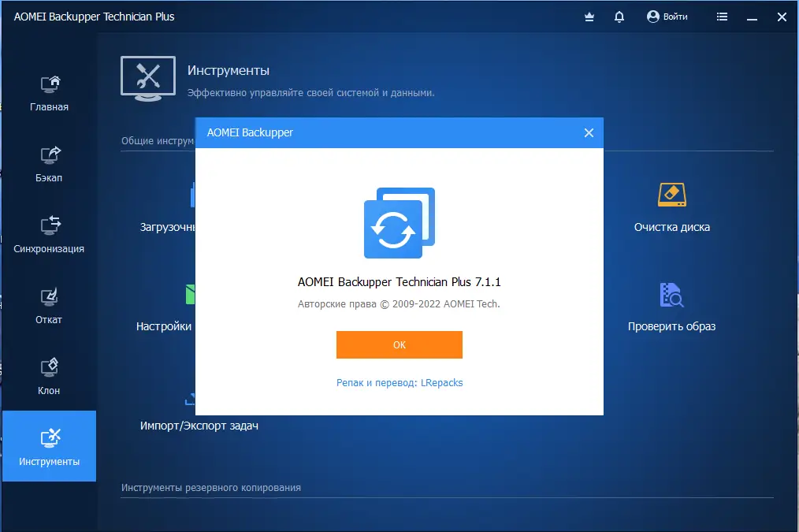Image resolution: width=799 pixels, height=532 pixels.
Task: Open the Бэкап section
Action: click(49, 164)
